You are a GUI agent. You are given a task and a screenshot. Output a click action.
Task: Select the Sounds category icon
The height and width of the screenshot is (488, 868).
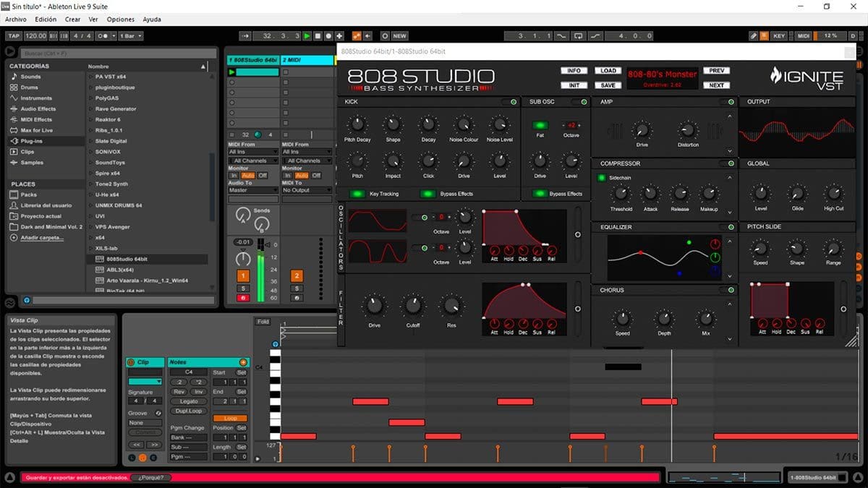pyautogui.click(x=12, y=77)
